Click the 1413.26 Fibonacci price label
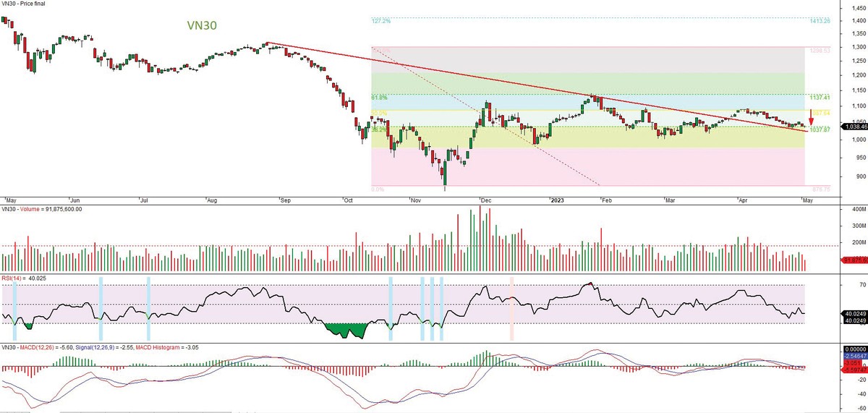 (819, 21)
